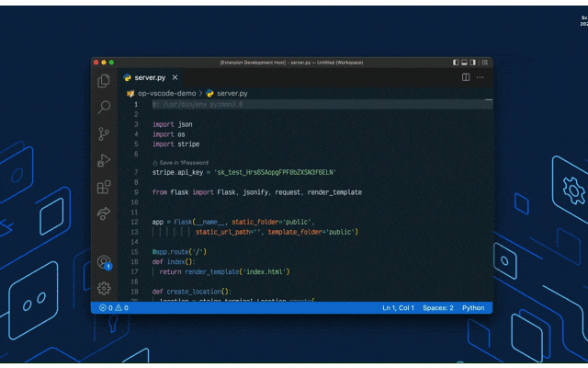This screenshot has width=588, height=368.
Task: Open the Source Control view
Action: [x=104, y=133]
